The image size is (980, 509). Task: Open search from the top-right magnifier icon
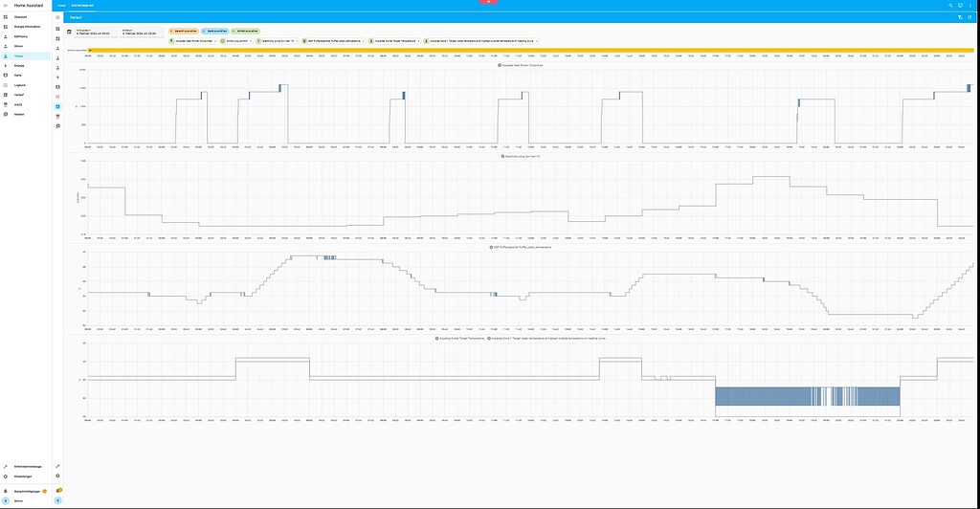click(950, 6)
